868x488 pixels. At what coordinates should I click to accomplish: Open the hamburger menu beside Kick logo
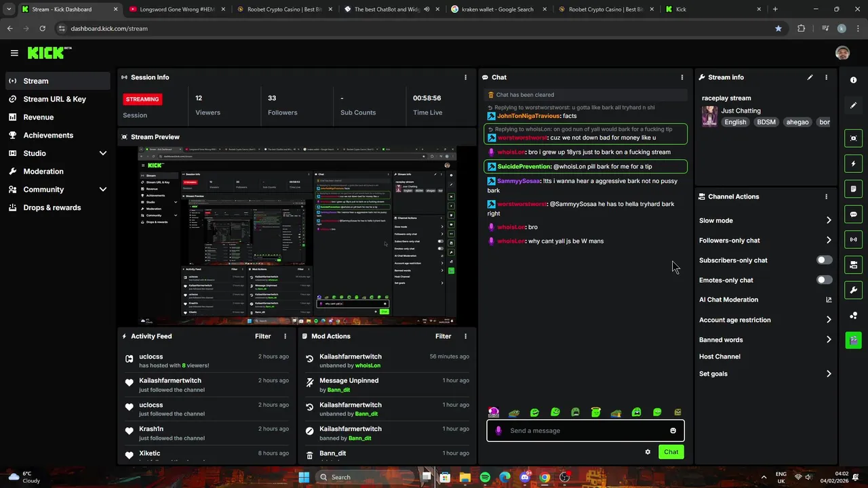point(14,53)
